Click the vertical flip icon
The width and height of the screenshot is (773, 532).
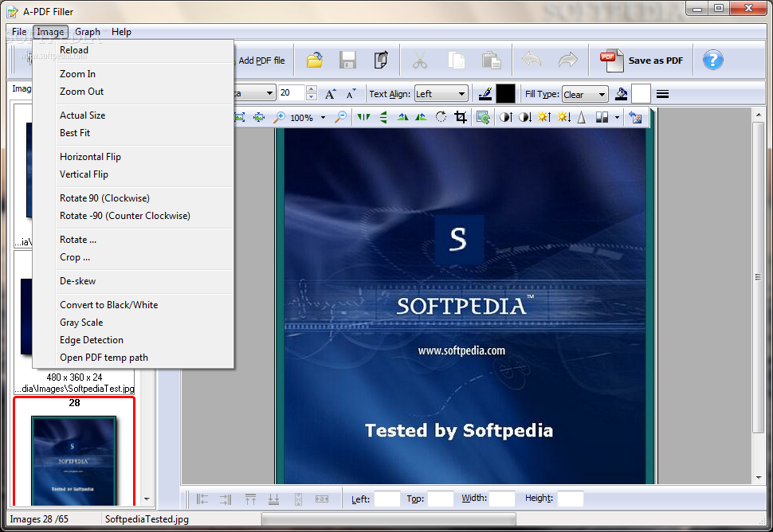[x=383, y=117]
